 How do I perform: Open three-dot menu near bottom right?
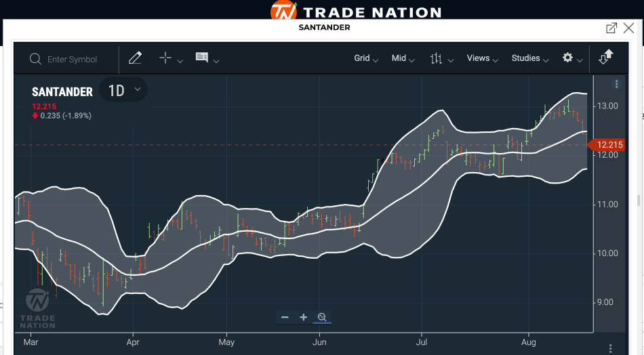click(x=611, y=349)
